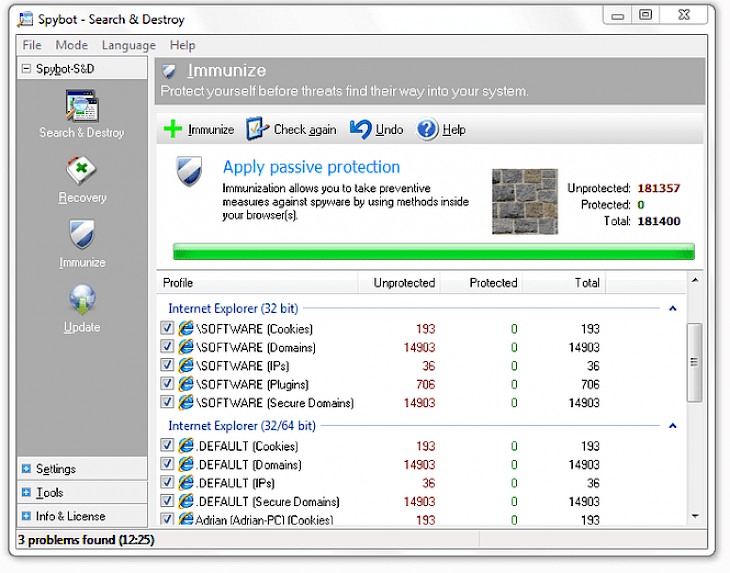The image size is (730, 573).
Task: Expand the Info & License section
Action: 26,516
